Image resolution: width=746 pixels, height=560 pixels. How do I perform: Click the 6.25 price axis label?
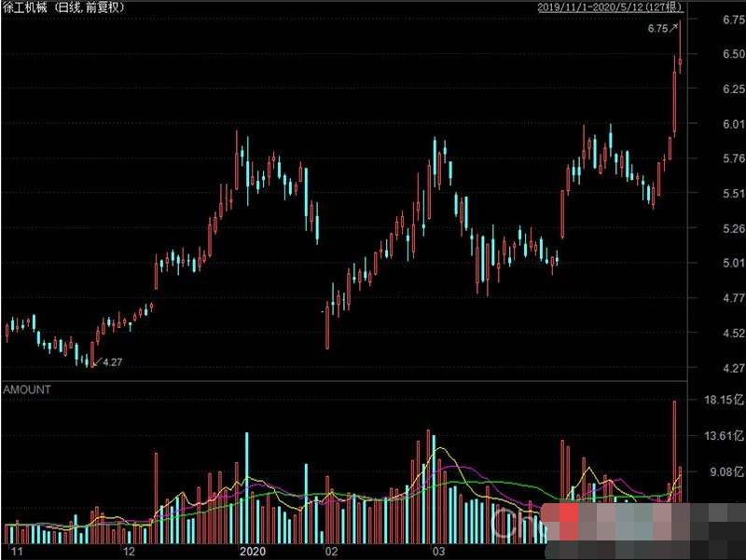click(734, 89)
